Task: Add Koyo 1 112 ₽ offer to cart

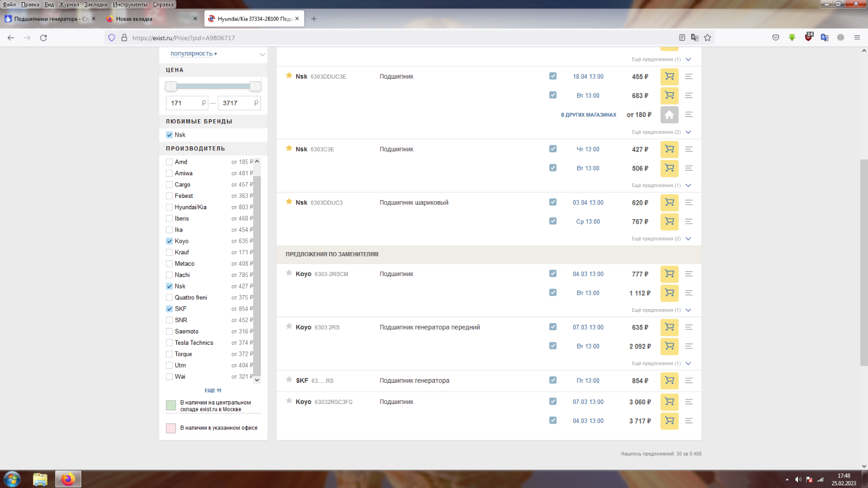Action: (669, 293)
